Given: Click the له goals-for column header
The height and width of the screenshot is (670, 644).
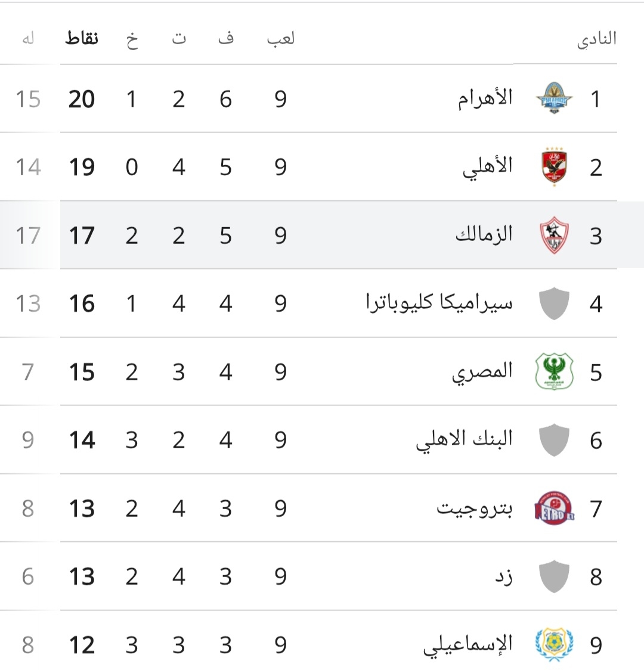Looking at the screenshot, I should tap(28, 38).
